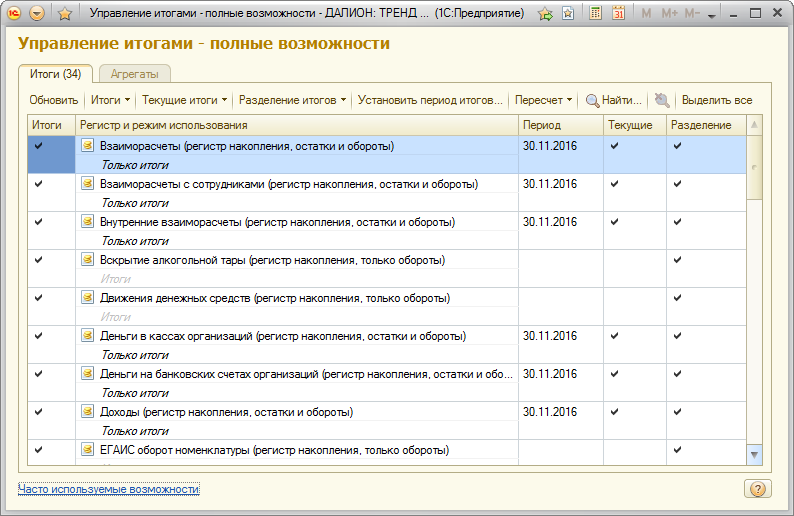Viewport: 794px width, 516px height.
Task: Click the Итоги column header
Action: (51, 125)
